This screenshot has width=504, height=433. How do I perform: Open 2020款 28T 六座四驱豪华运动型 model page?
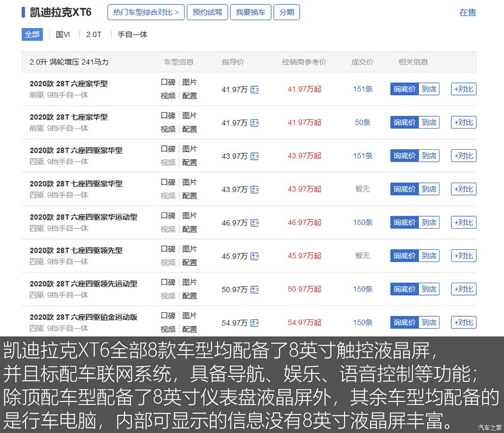(x=84, y=217)
